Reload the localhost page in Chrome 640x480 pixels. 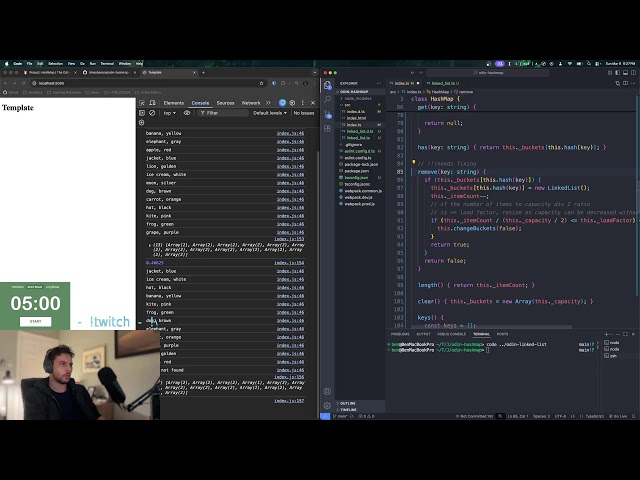[23, 83]
